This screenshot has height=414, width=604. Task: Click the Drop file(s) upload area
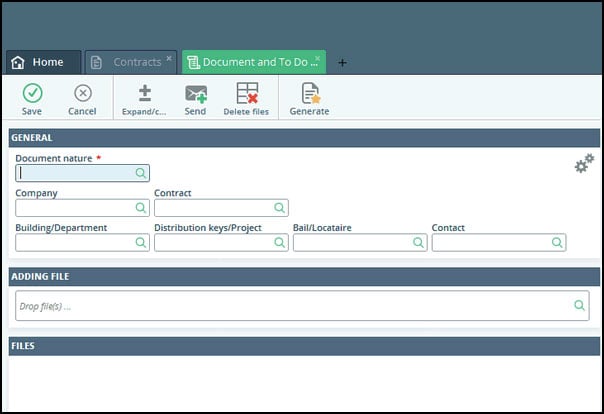pyautogui.click(x=290, y=306)
